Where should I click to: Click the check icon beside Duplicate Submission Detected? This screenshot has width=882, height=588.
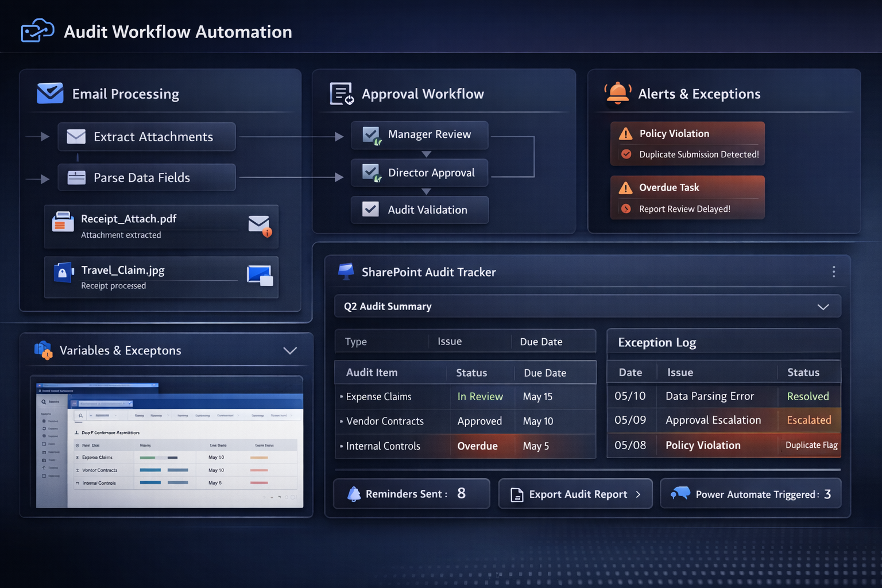pyautogui.click(x=626, y=154)
